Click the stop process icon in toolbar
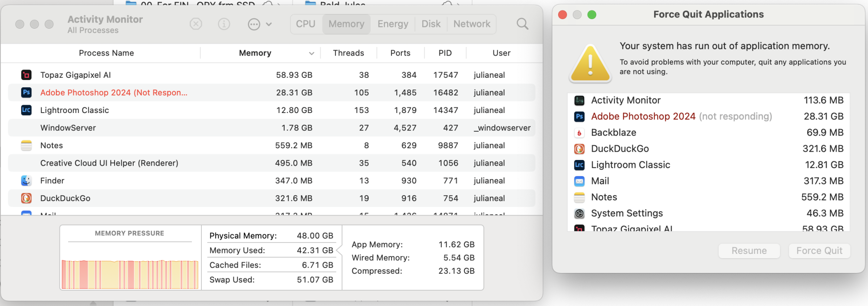This screenshot has height=306, width=868. pos(196,24)
